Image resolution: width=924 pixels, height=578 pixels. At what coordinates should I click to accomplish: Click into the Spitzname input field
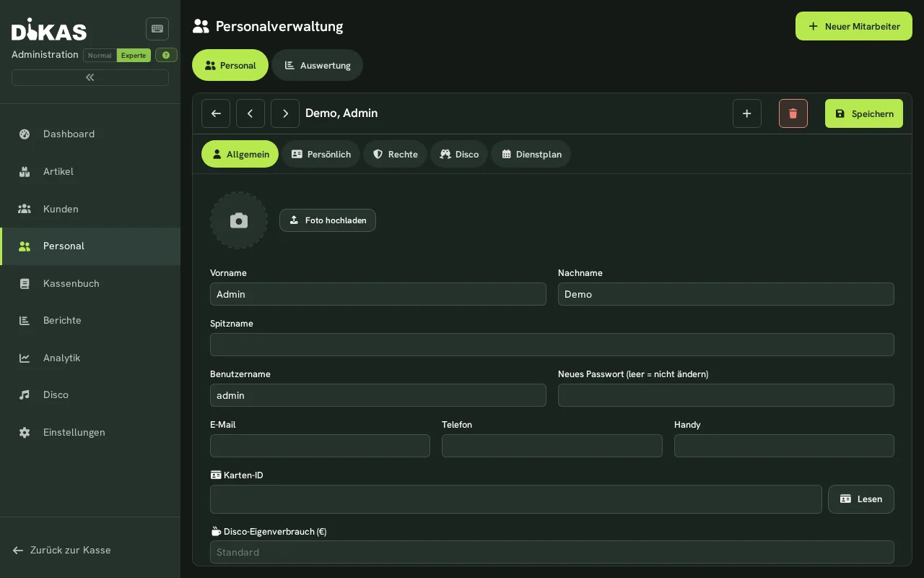(x=552, y=345)
